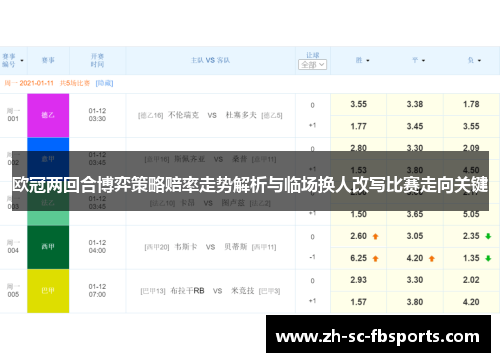Click green down arrow beside 1.35
500x362 pixels.
(488, 258)
